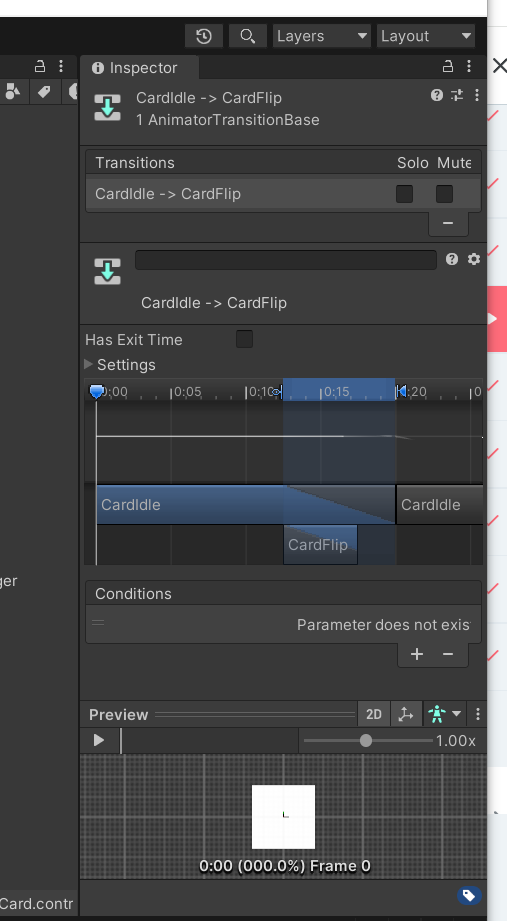Enable Solo for CardIdle -> CardFlip
The height and width of the screenshot is (921, 507).
click(404, 194)
